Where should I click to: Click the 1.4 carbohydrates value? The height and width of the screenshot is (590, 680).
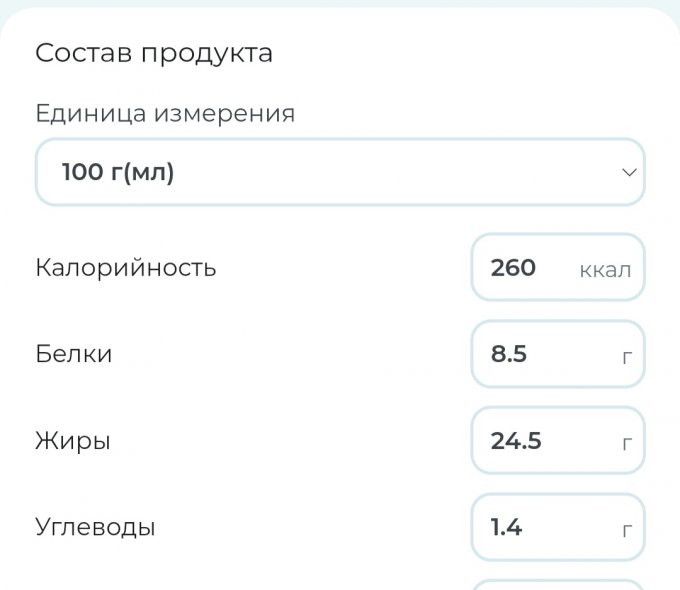506,527
